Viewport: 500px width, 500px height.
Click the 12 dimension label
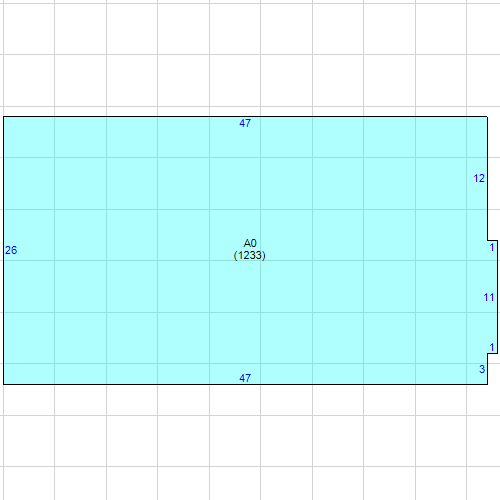pyautogui.click(x=479, y=178)
